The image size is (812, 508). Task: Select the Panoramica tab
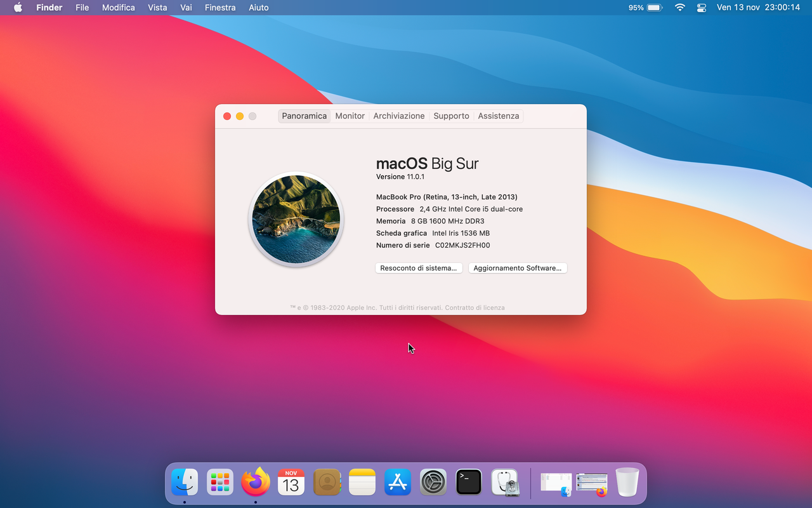click(304, 116)
